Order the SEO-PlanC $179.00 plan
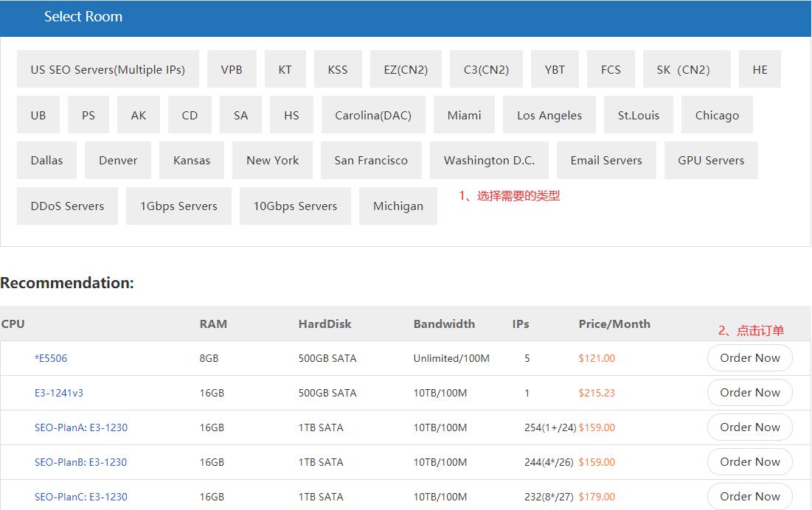Viewport: 812px width, 510px height. [749, 496]
